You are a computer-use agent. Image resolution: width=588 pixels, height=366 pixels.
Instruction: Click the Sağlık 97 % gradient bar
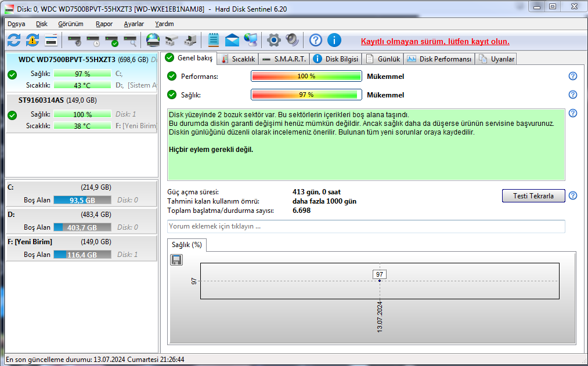click(x=306, y=95)
